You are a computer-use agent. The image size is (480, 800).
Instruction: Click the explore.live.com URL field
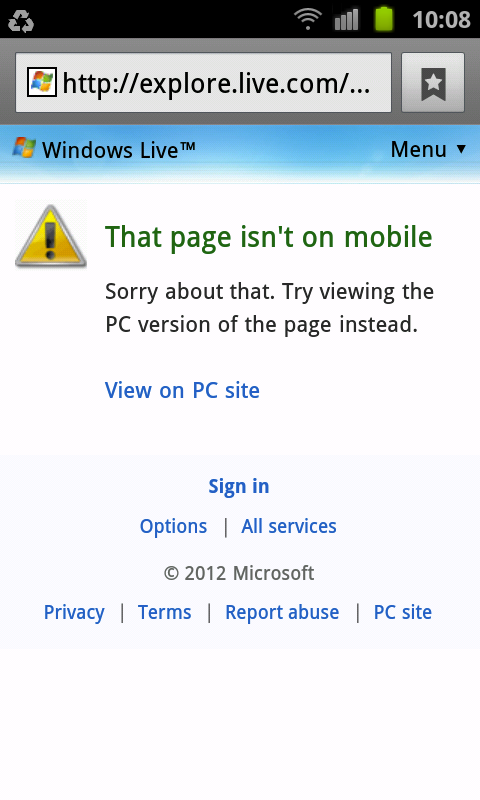pyautogui.click(x=204, y=83)
